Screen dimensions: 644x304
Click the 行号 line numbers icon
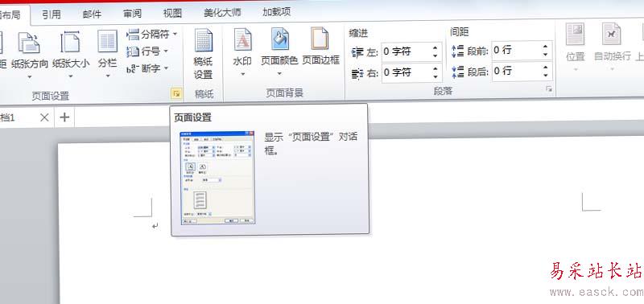pos(133,51)
